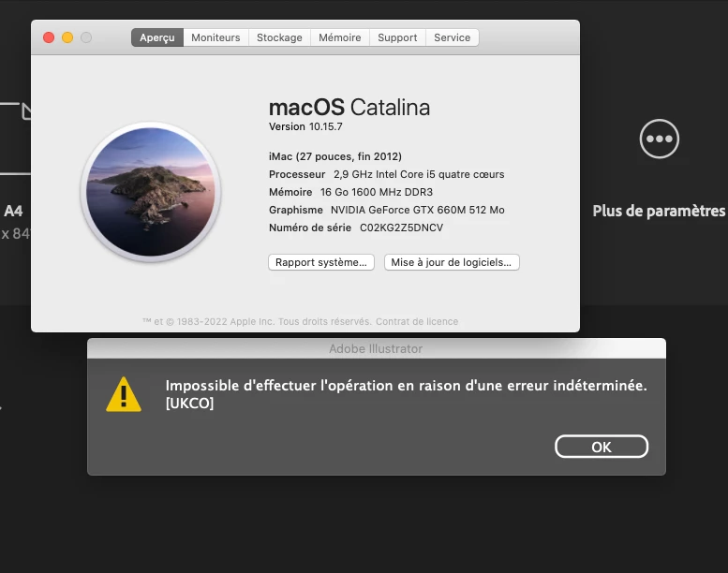The image size is (728, 573).
Task: Click the Plus de paramètres label
Action: tap(659, 211)
